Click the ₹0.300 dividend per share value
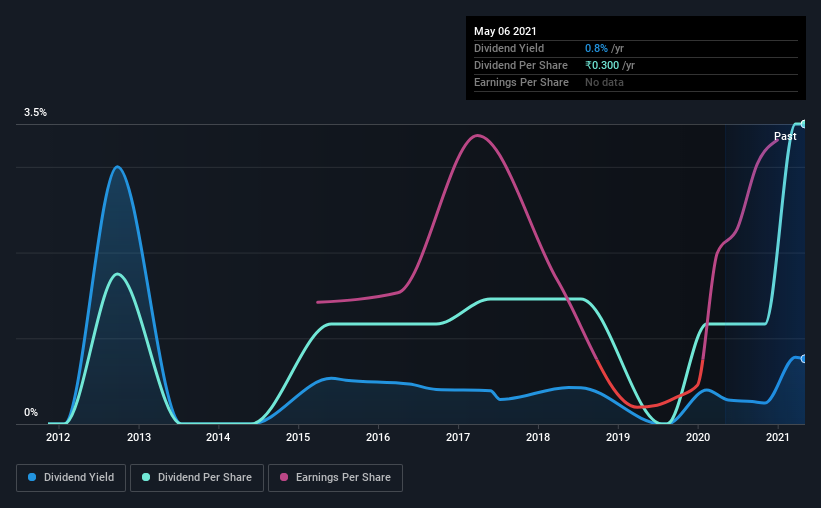The image size is (821, 508). click(x=602, y=65)
